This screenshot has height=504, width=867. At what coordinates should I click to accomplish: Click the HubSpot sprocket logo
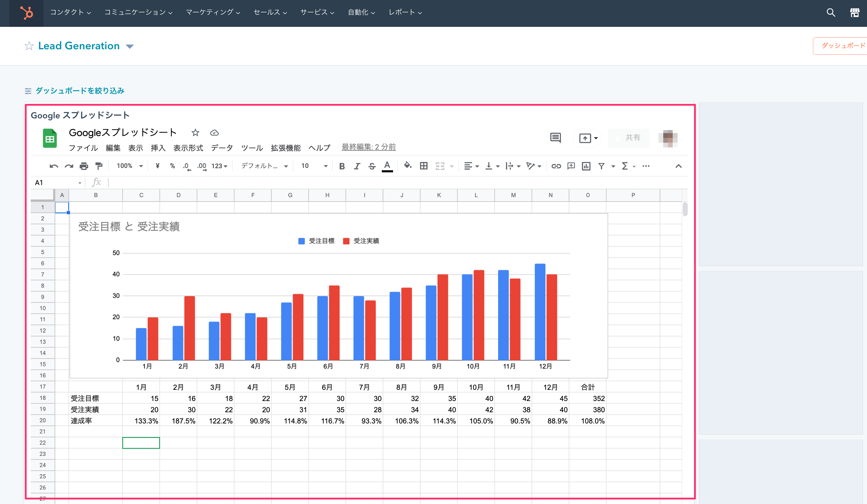pyautogui.click(x=27, y=13)
